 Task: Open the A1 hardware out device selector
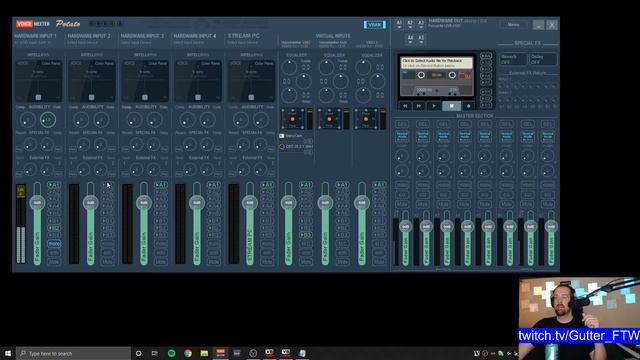click(399, 24)
